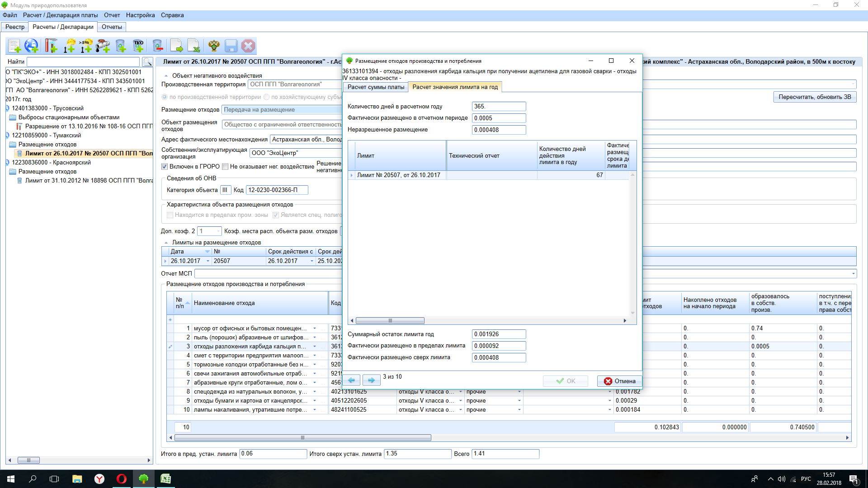
Task: Click the dialog's horizontal scrollbar thumb
Action: click(x=390, y=321)
